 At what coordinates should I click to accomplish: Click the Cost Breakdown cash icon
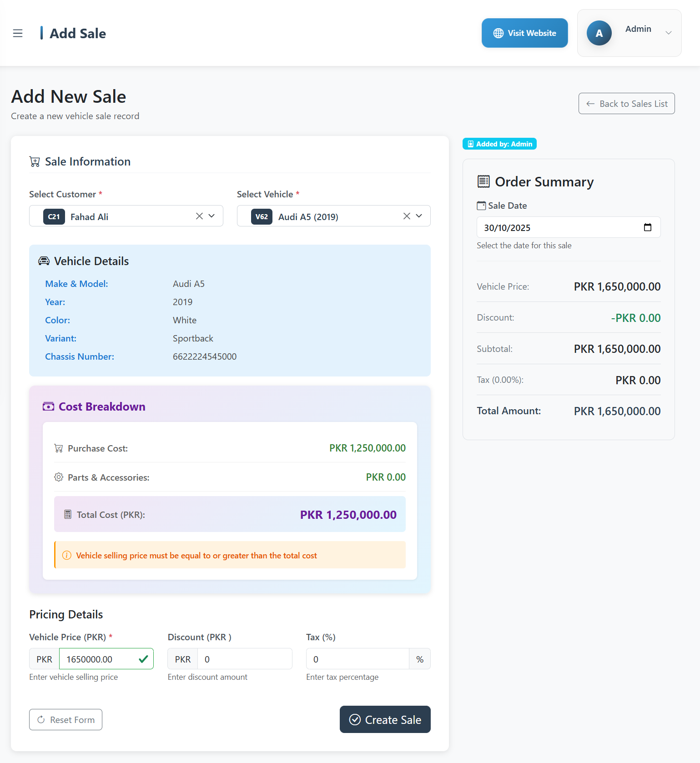tap(48, 407)
